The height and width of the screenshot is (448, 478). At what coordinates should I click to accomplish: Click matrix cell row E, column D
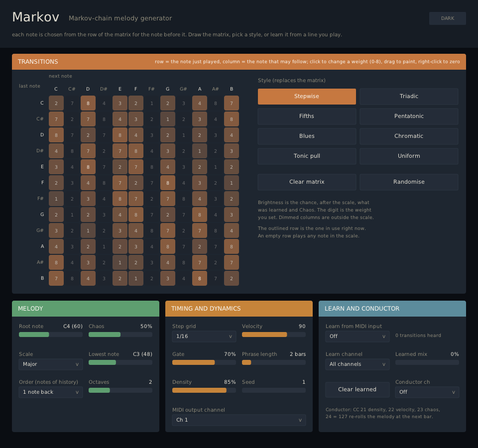[88, 167]
